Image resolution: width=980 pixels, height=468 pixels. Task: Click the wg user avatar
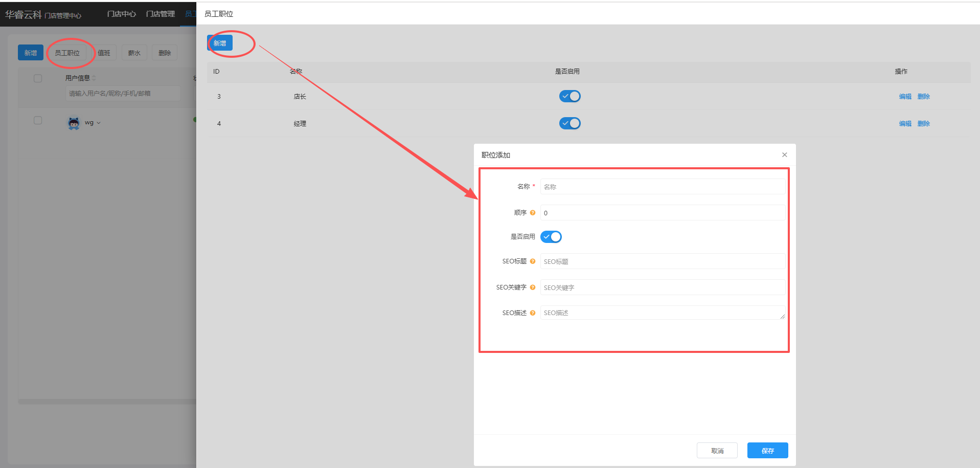click(x=74, y=123)
